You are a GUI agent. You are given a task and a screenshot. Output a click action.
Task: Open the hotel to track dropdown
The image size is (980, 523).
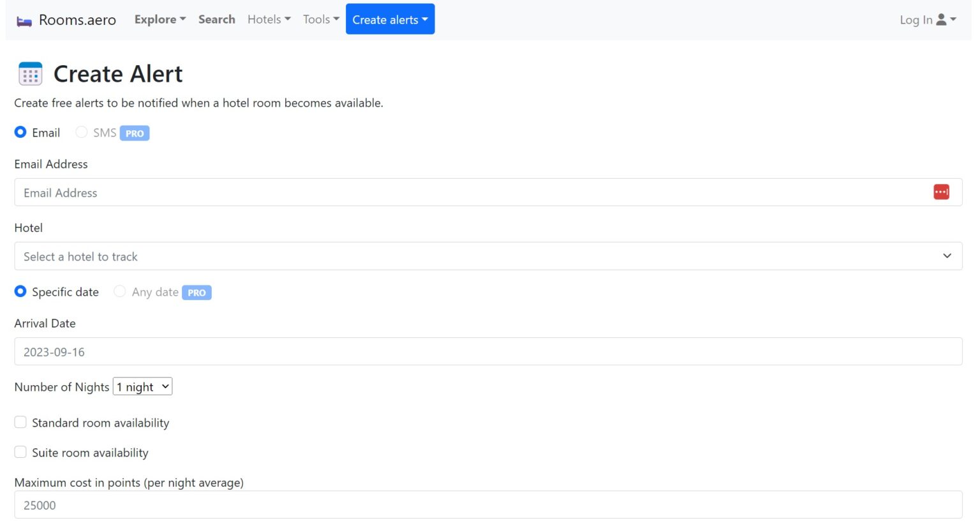tap(487, 256)
